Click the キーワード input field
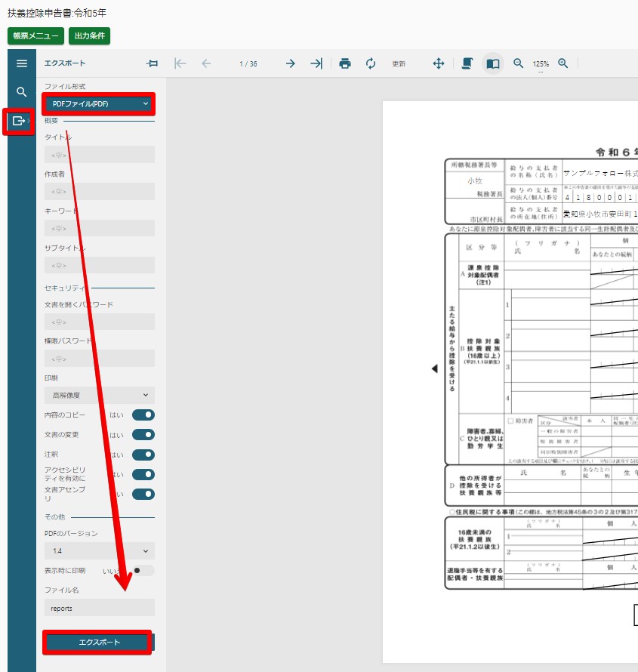The height and width of the screenshot is (672, 638). pyautogui.click(x=100, y=229)
